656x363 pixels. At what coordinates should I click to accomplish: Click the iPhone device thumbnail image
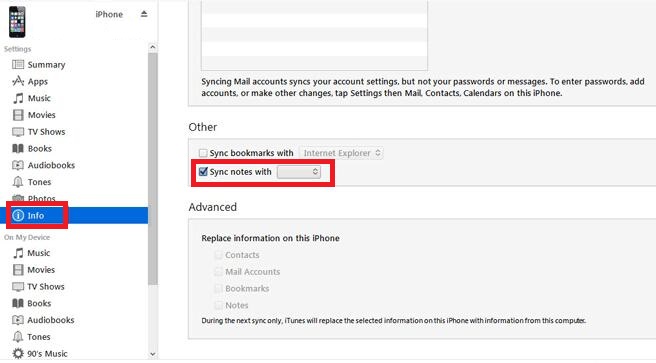[x=17, y=22]
